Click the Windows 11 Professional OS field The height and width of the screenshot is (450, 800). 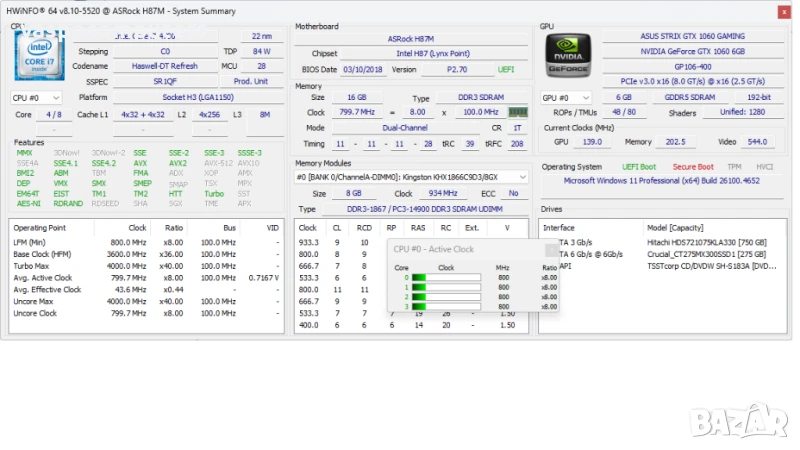[x=662, y=181]
